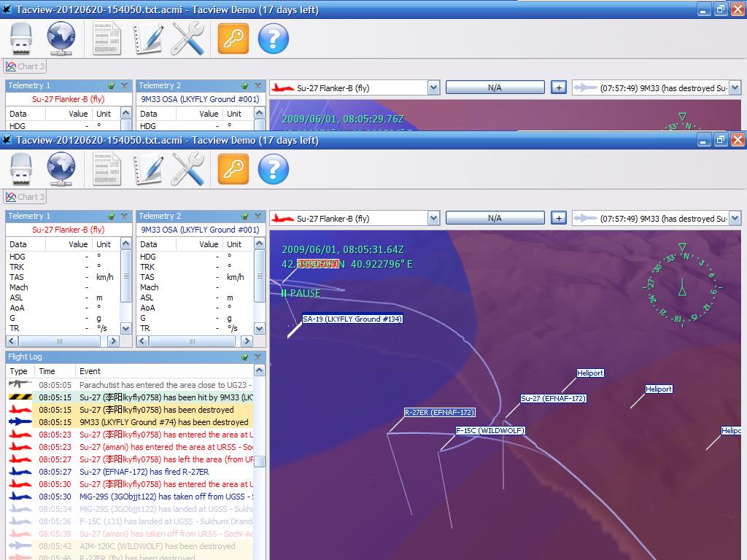
Task: Click the plus button in back window
Action: coord(559,87)
